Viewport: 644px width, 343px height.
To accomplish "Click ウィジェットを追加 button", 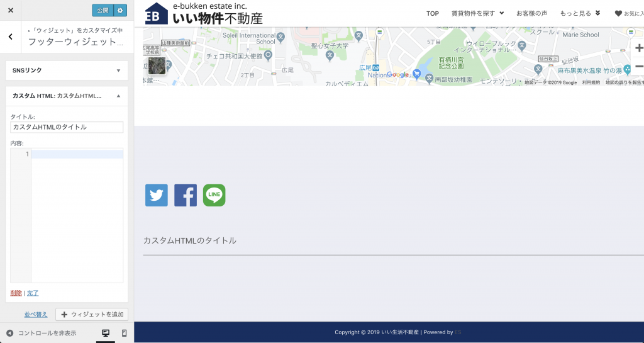I will point(92,314).
